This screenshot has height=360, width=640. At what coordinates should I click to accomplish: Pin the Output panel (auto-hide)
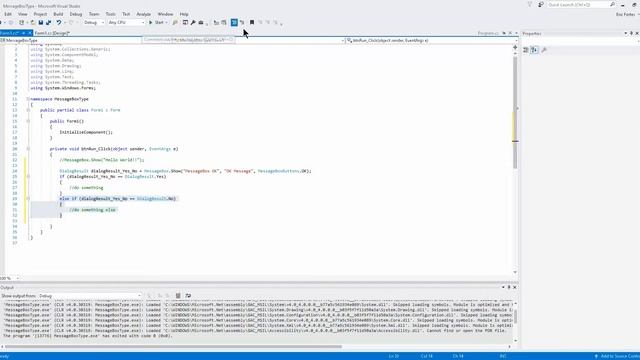click(509, 287)
